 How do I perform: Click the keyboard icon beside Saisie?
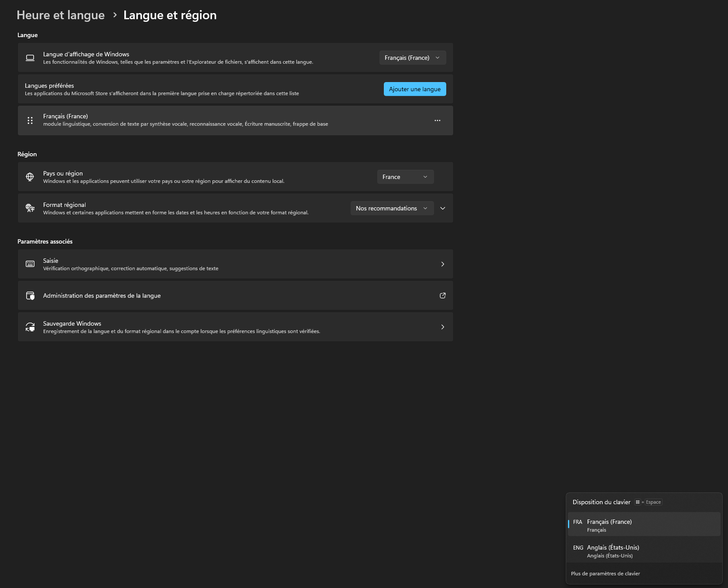[30, 264]
